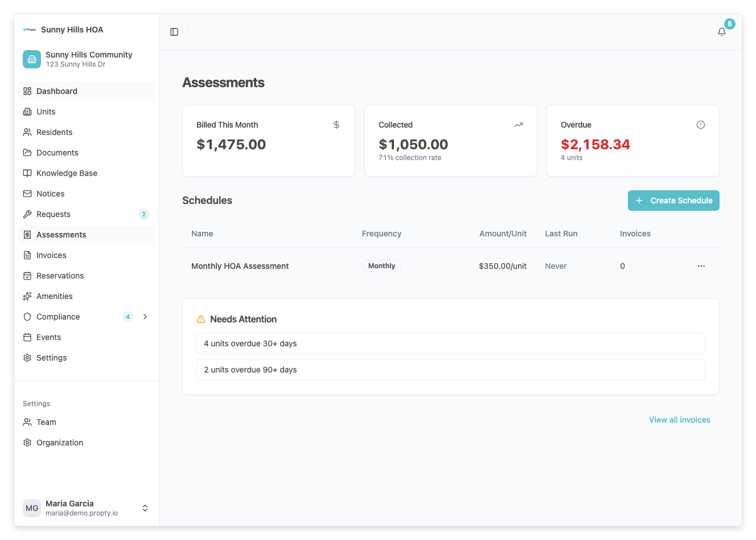Open the Maria Garcia account switcher

[87, 508]
